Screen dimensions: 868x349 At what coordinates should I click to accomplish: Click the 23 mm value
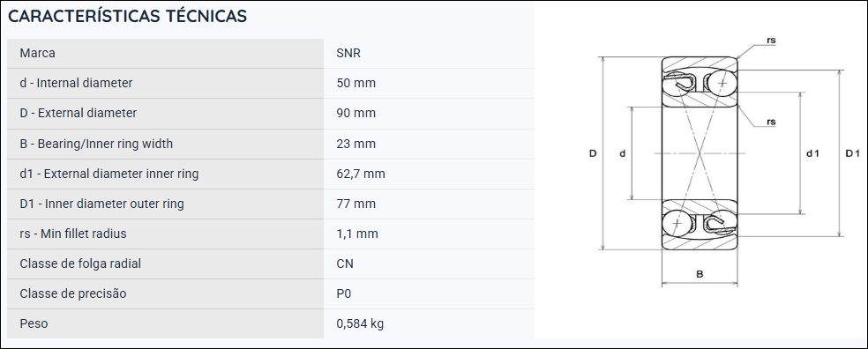[356, 144]
